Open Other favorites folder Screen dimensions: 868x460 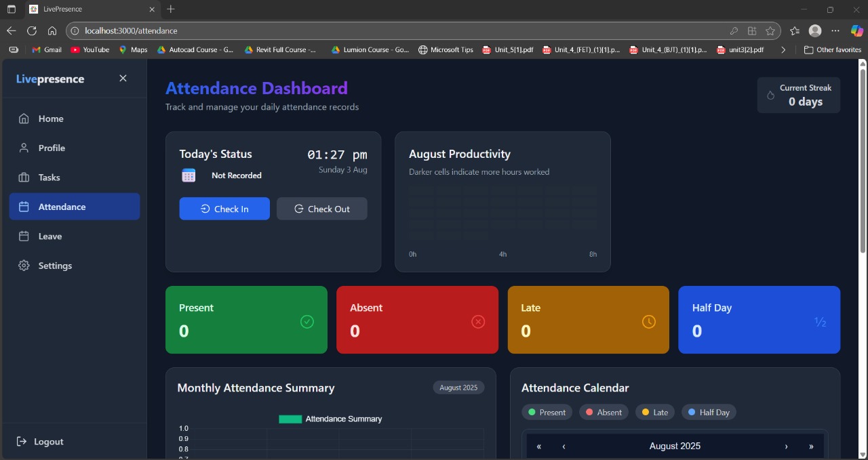(832, 49)
